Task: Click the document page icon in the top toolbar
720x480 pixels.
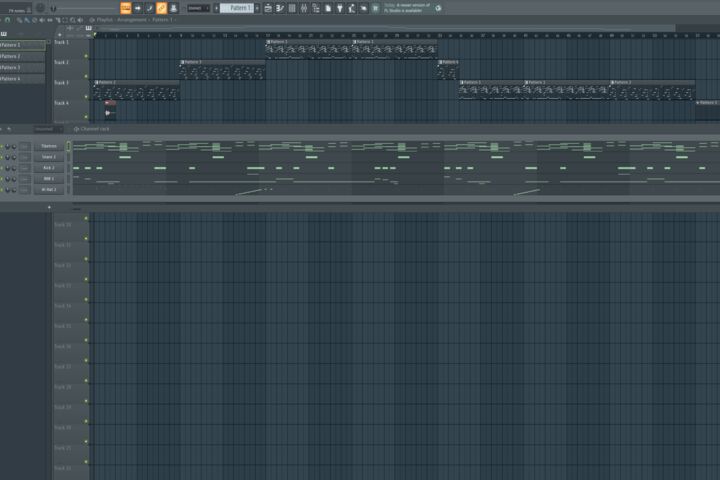Action: pos(328,8)
